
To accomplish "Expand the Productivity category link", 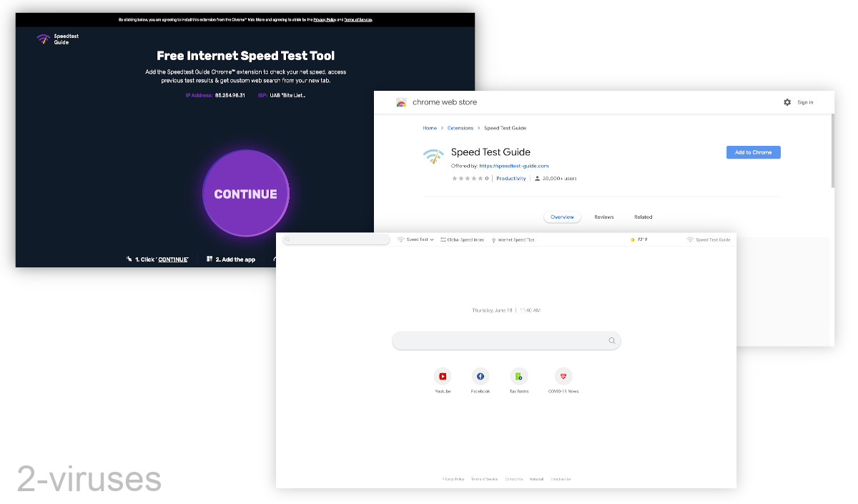I will [x=510, y=178].
